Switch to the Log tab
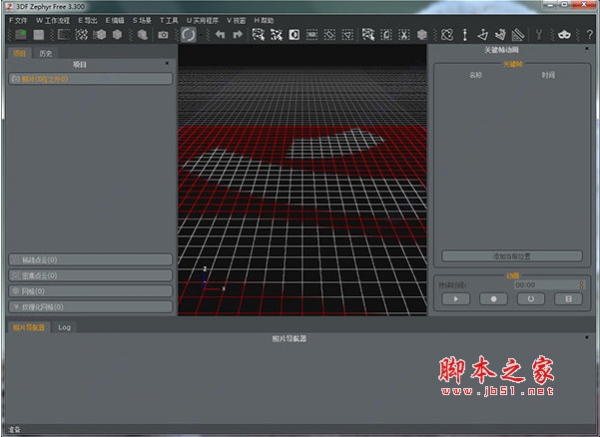The image size is (600, 437). click(64, 327)
